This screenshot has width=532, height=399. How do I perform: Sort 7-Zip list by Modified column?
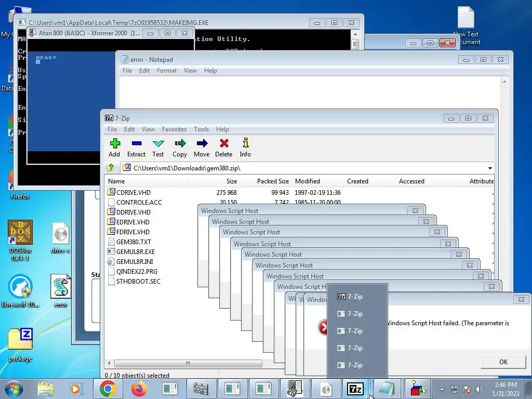pyautogui.click(x=317, y=181)
